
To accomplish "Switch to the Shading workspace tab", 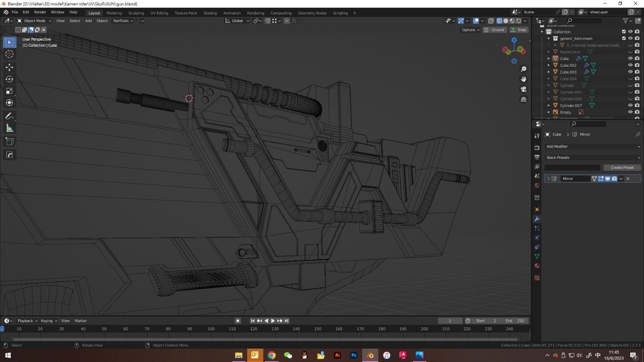I will [210, 13].
